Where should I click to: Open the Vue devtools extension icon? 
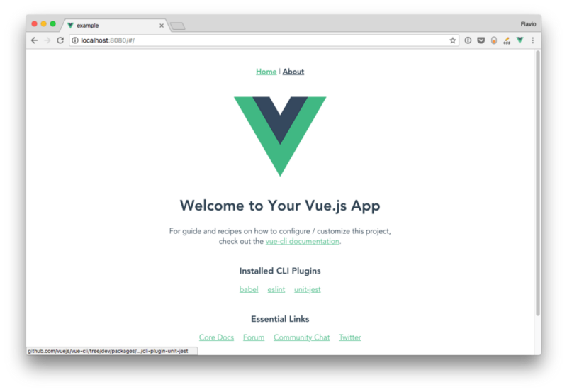(520, 40)
